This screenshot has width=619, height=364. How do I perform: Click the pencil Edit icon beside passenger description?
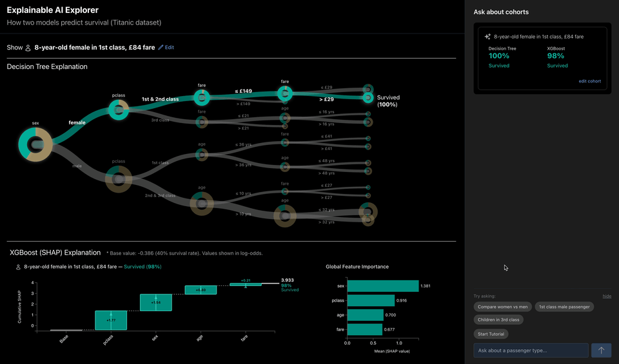(x=161, y=48)
